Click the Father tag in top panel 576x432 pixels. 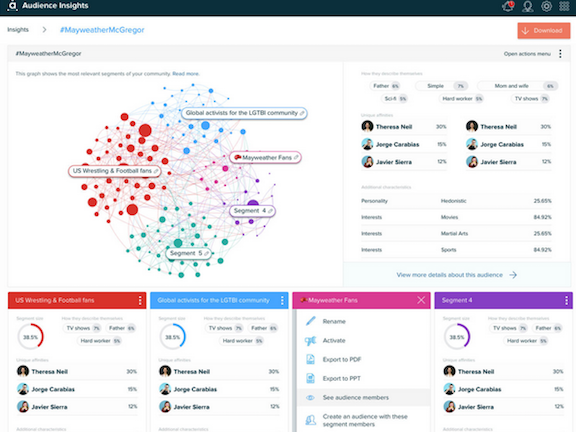pyautogui.click(x=385, y=86)
